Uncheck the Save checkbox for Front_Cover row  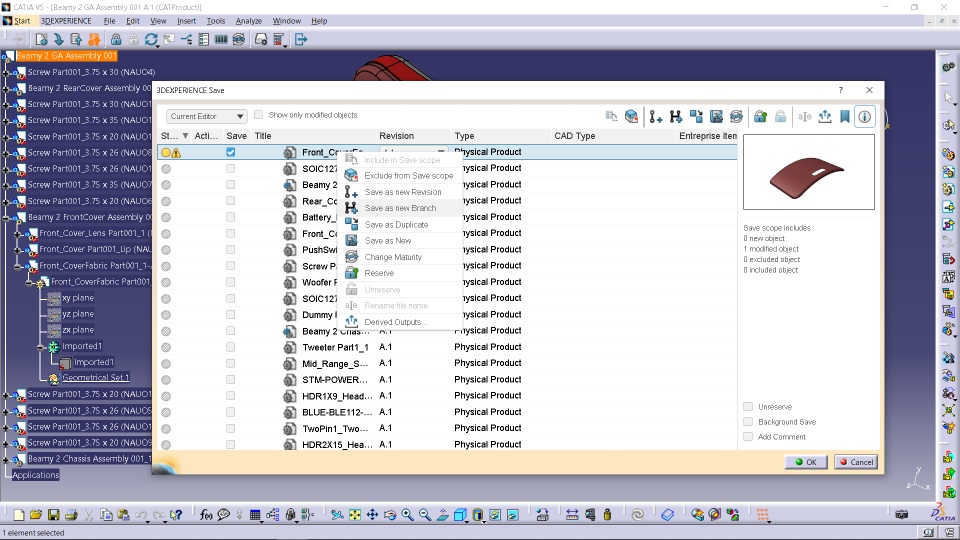pos(230,152)
